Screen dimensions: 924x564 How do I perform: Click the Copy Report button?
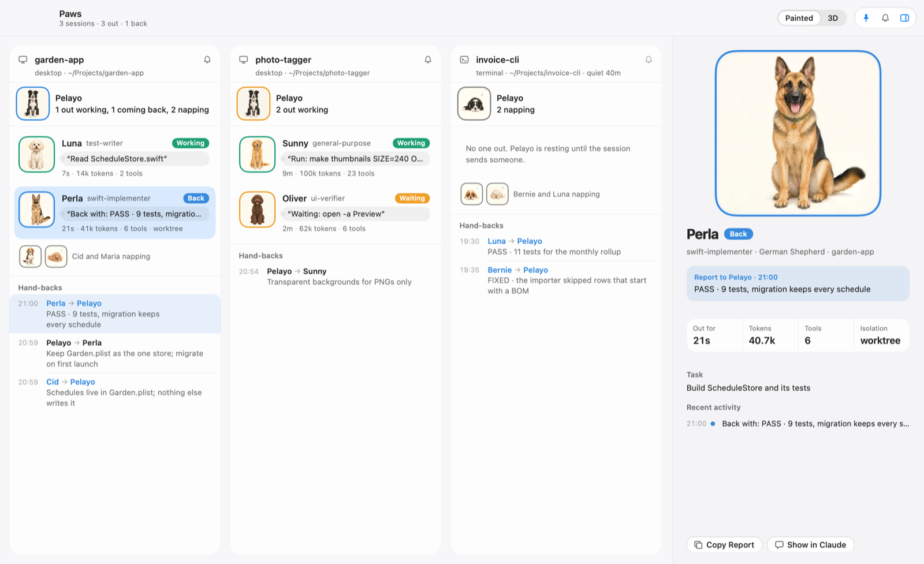tap(724, 544)
